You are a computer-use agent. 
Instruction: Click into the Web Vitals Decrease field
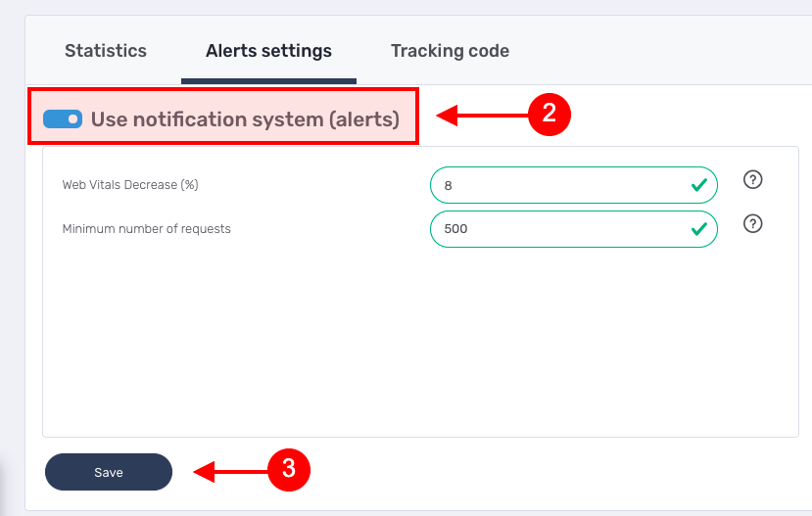[558, 185]
